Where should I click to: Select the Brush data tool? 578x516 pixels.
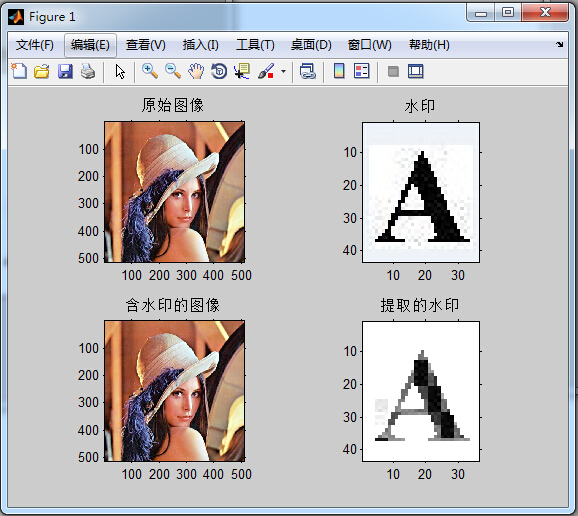pos(266,71)
